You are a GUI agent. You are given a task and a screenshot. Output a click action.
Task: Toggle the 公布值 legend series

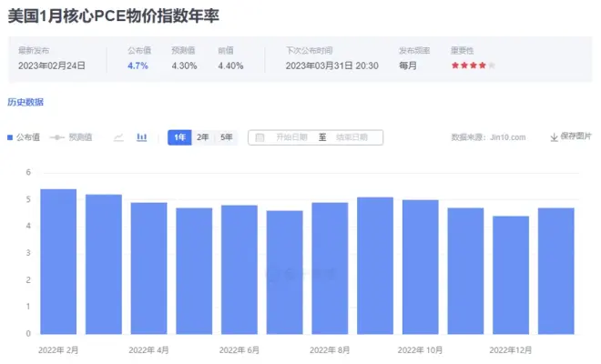pyautogui.click(x=24, y=137)
